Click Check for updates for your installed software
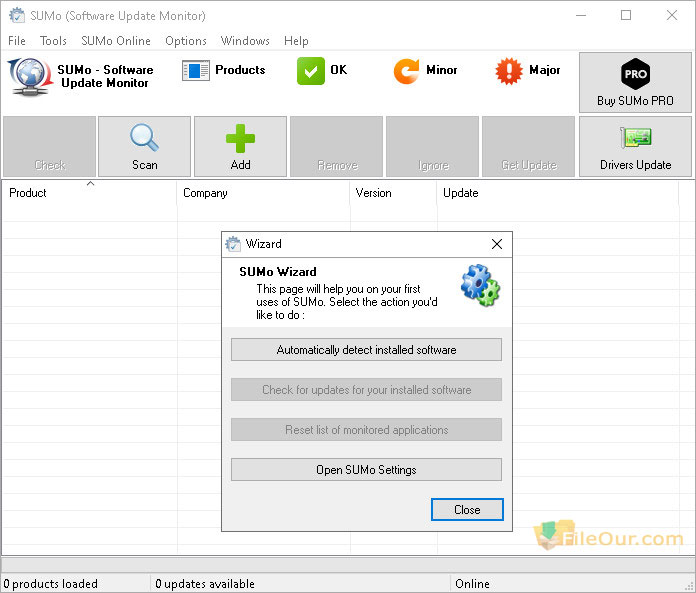 point(366,390)
